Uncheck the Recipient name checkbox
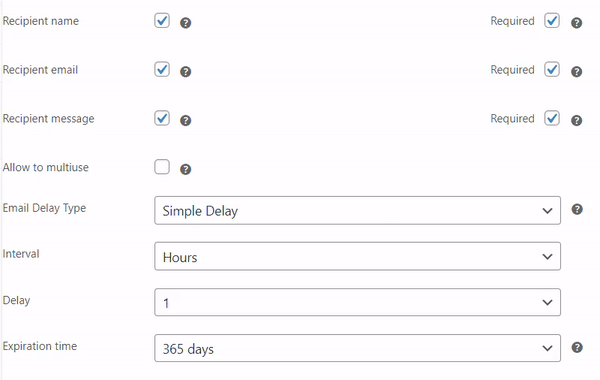The width and height of the screenshot is (600, 380). click(162, 21)
